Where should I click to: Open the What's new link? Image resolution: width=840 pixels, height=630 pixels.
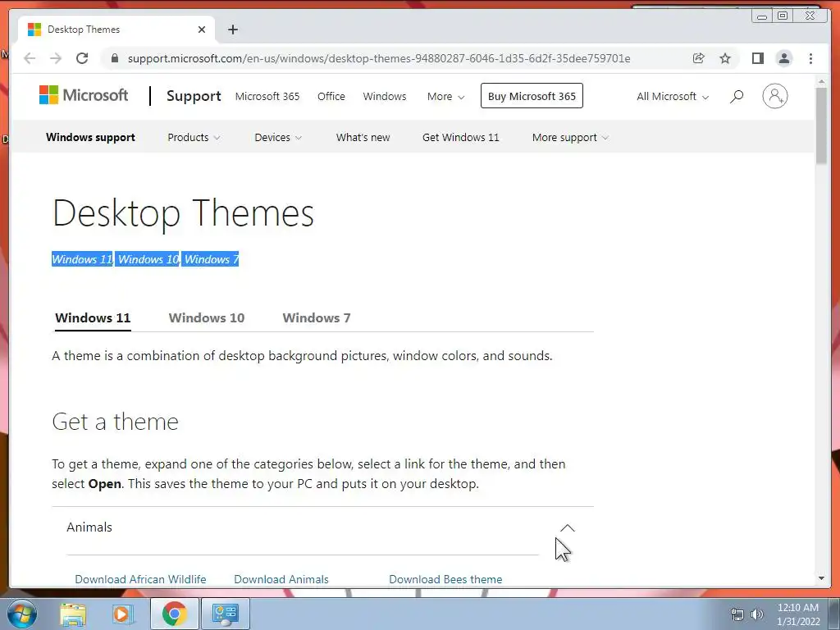[363, 137]
